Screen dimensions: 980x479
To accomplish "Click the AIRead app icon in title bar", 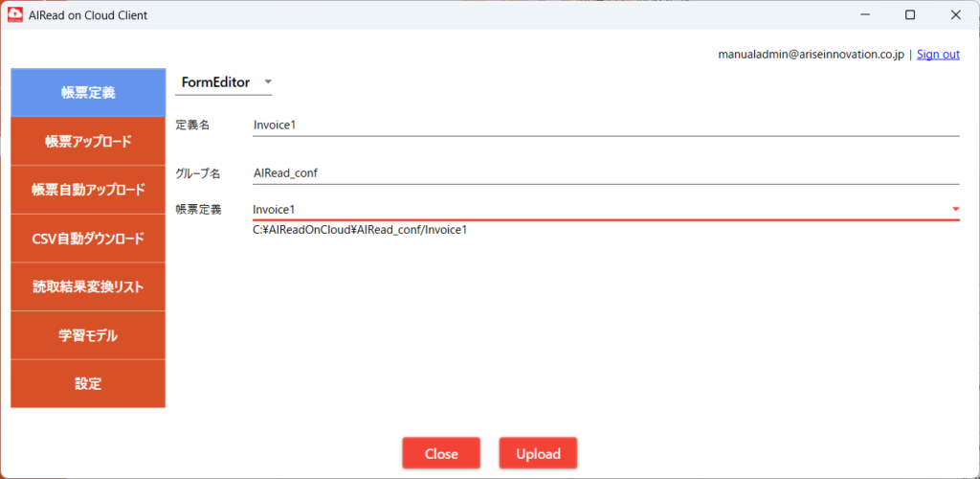I will [x=15, y=15].
